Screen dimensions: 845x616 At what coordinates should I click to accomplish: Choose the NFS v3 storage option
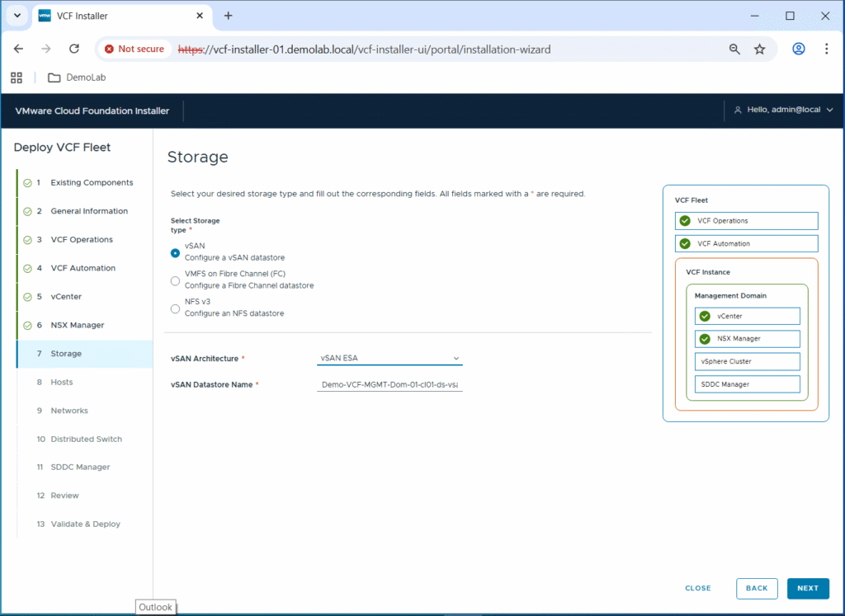tap(175, 308)
